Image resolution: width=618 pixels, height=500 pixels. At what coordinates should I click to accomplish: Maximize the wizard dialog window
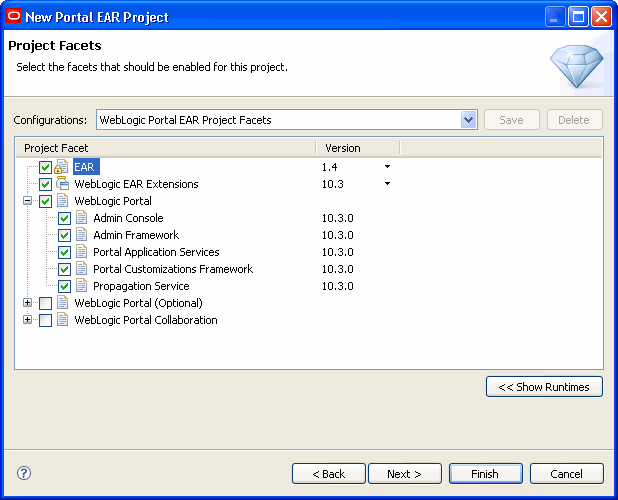click(579, 17)
